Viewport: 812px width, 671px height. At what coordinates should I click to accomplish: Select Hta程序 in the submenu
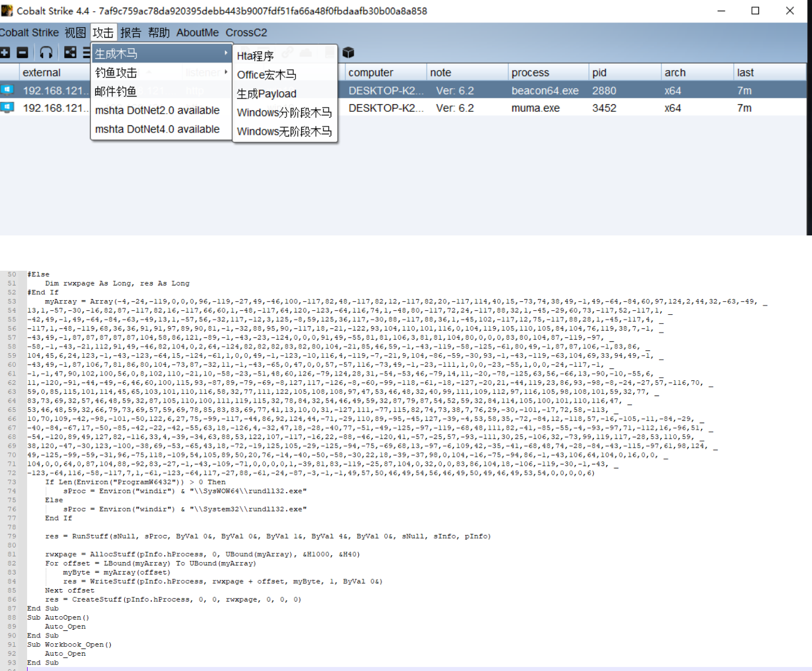(285, 56)
